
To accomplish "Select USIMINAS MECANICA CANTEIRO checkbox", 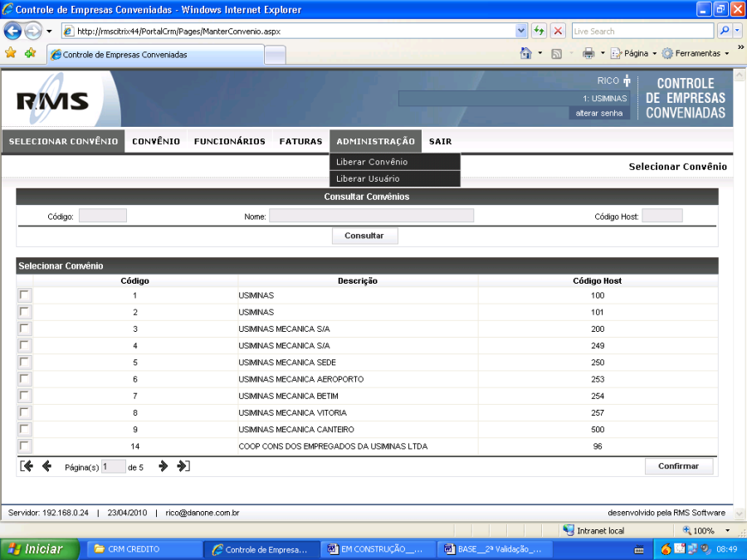I will coord(25,430).
